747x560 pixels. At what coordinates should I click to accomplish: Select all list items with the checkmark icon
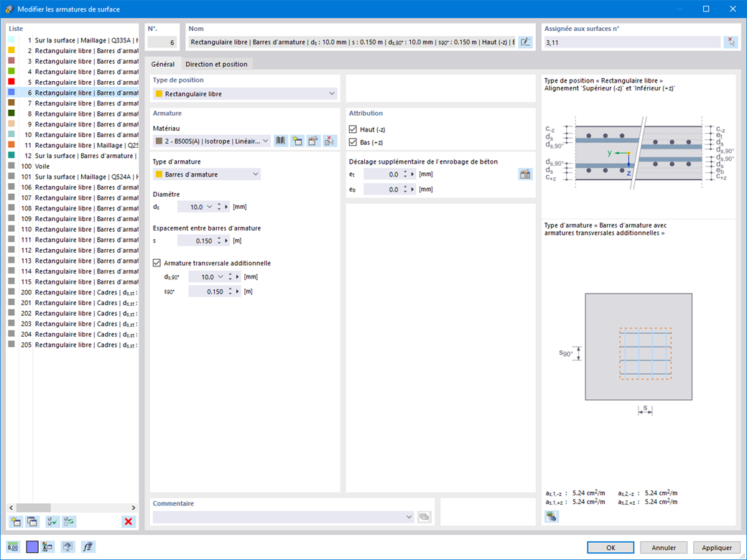52,521
